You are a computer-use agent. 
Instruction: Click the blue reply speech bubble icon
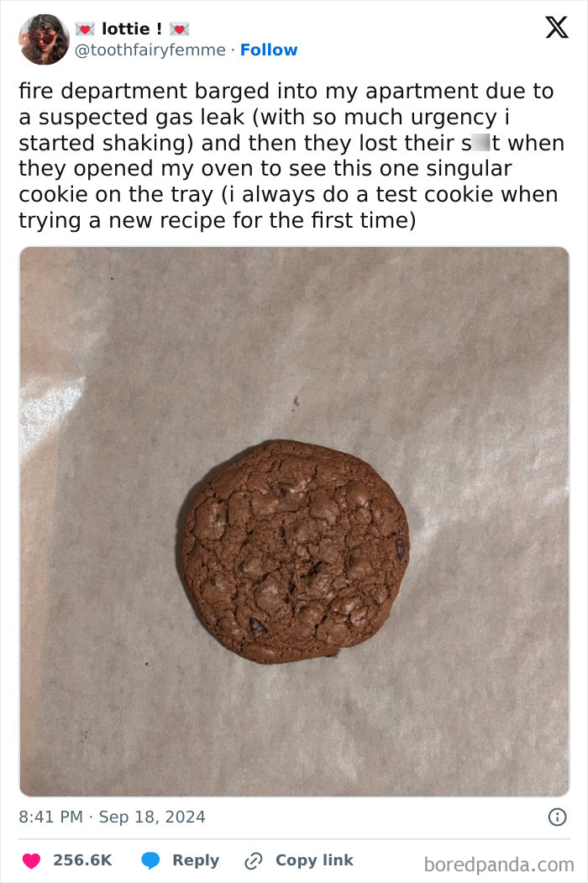150,860
